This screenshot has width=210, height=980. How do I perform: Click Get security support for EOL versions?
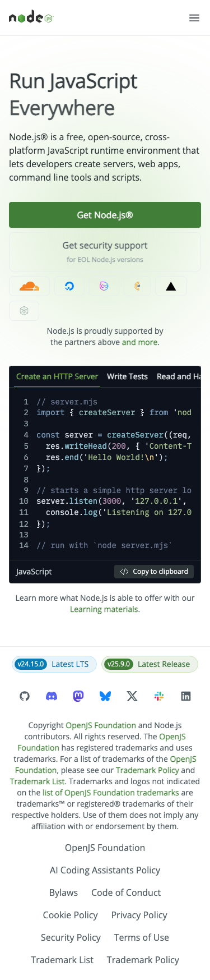click(105, 252)
